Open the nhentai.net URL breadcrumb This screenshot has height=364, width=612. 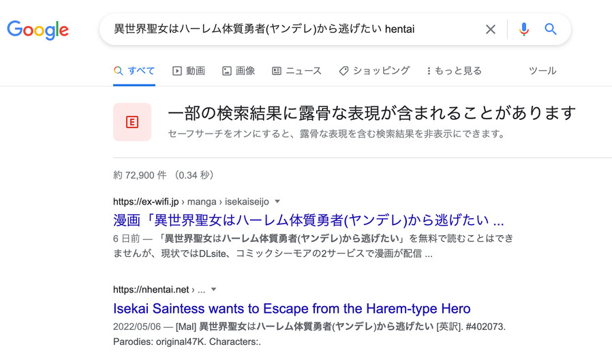click(159, 290)
